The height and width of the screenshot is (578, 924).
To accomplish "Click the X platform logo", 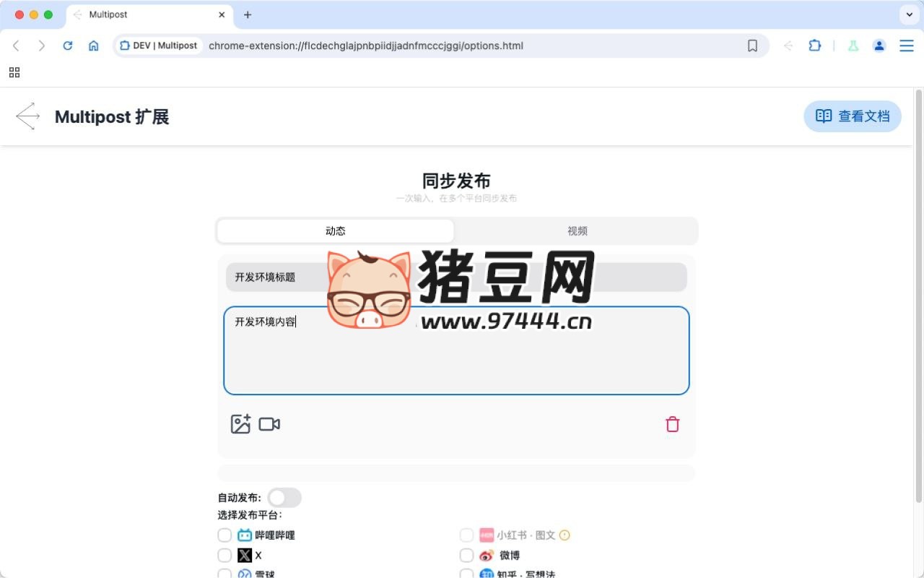I will [245, 556].
